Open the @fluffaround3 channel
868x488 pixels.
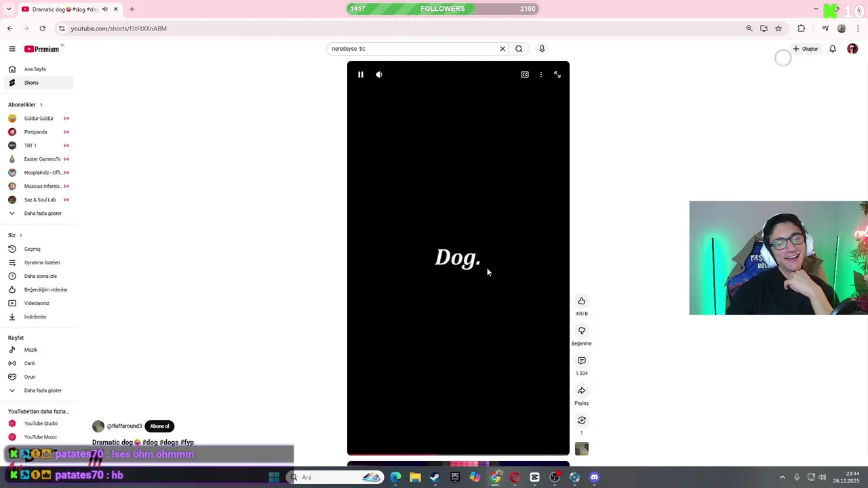[x=124, y=426]
